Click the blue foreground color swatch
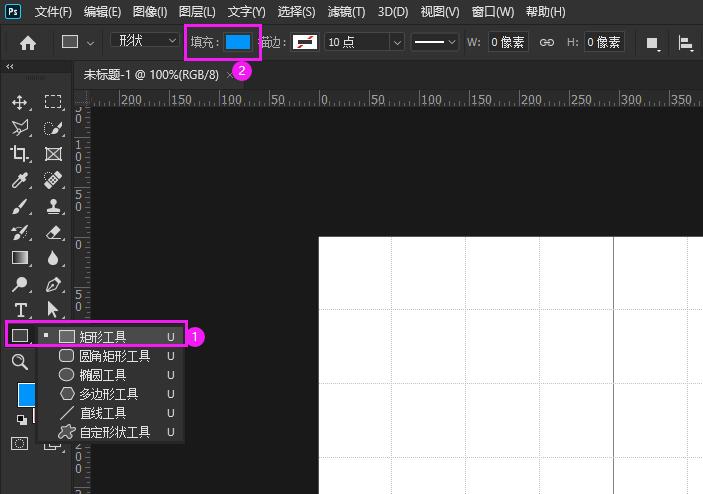This screenshot has width=703, height=494. coord(26,394)
